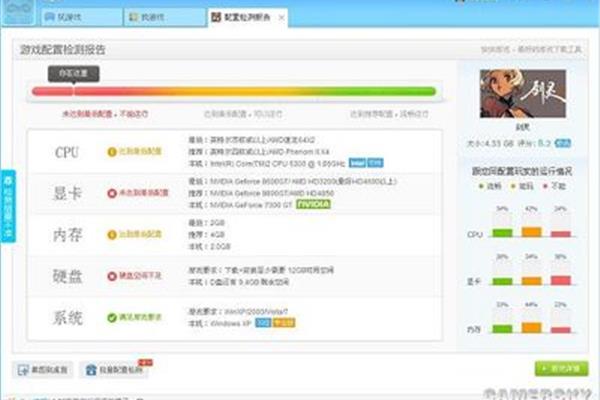Click the orange badge after Windows XP
600x400 pixels.
(284, 323)
